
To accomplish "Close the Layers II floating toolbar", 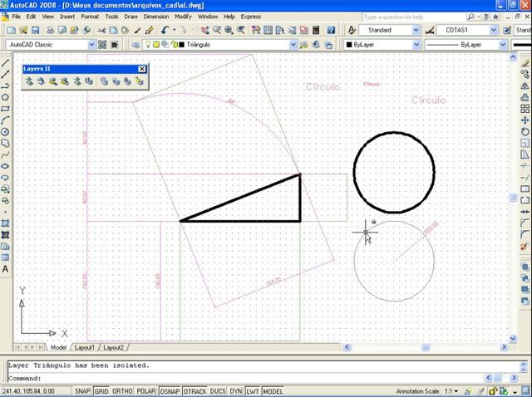I will [x=141, y=69].
